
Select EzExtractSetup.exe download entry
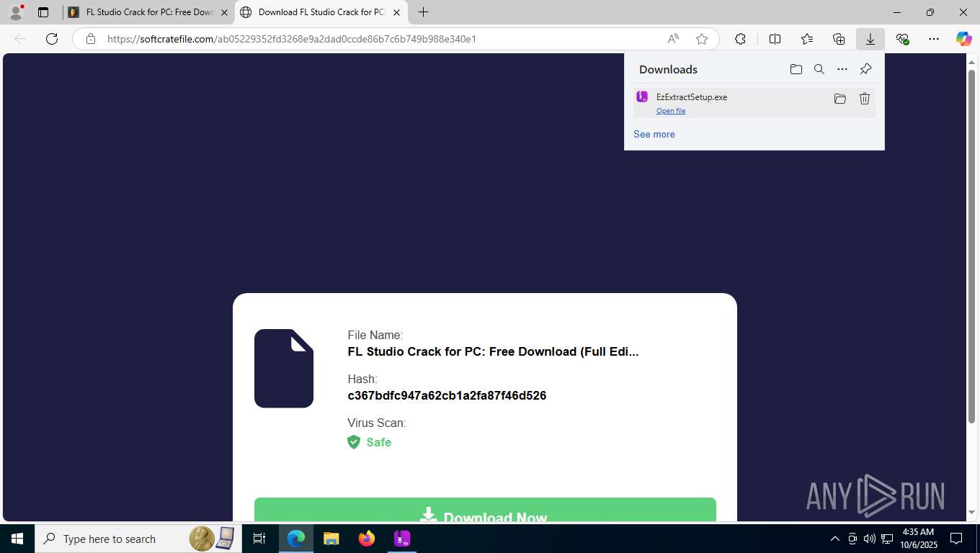[x=754, y=102]
